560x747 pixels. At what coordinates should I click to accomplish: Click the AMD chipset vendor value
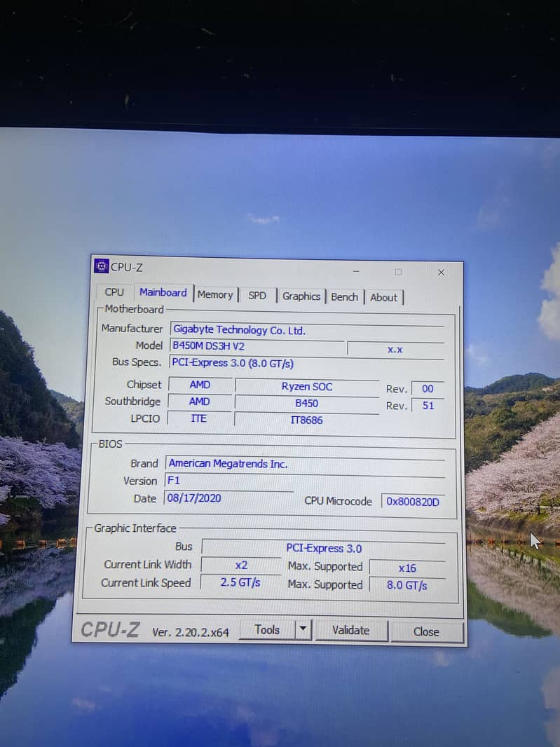tap(200, 385)
